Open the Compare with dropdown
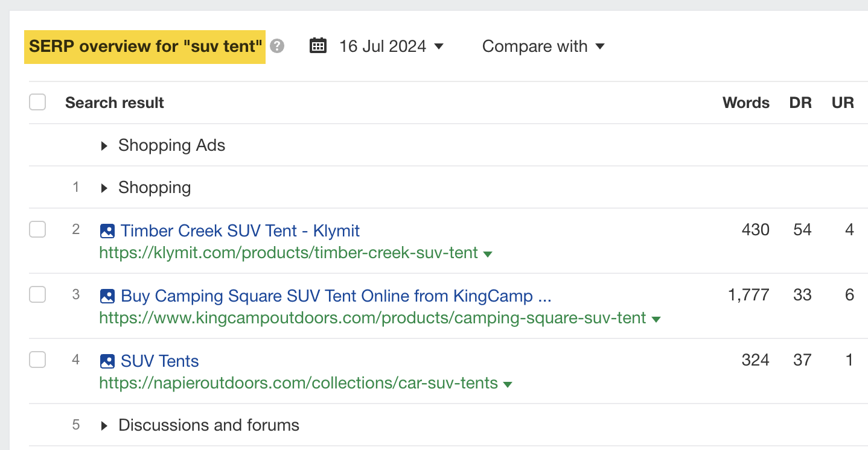 pyautogui.click(x=543, y=46)
